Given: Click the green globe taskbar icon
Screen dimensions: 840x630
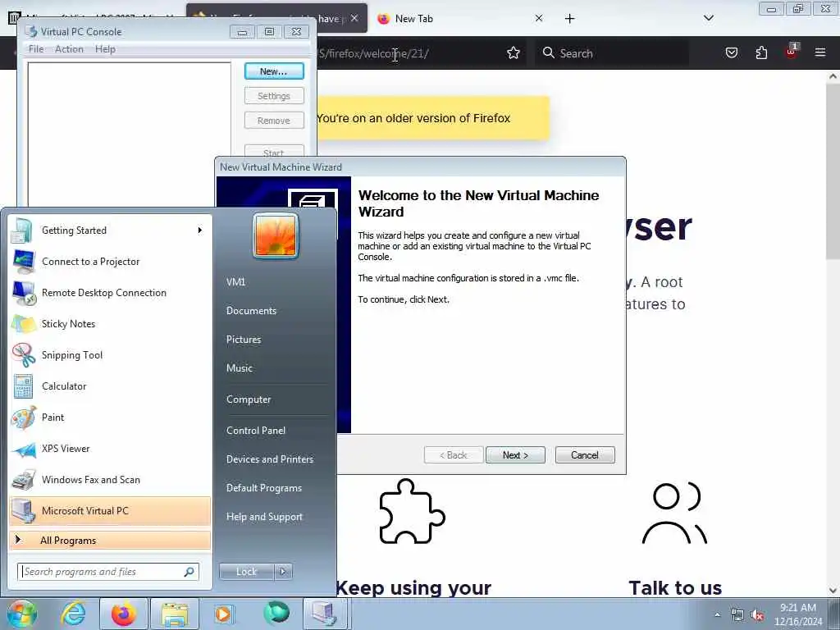Looking at the screenshot, I should pos(276,613).
